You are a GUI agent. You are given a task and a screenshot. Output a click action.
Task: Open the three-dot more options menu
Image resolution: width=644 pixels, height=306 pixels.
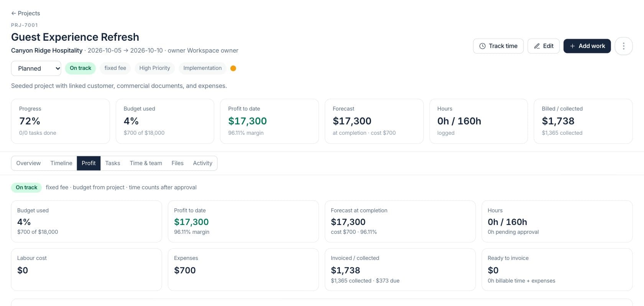pyautogui.click(x=623, y=46)
